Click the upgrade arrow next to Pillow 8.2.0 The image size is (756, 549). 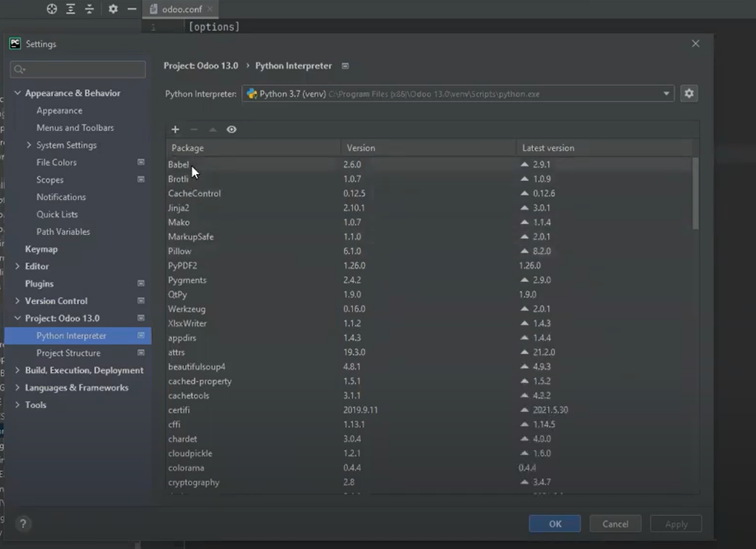pyautogui.click(x=524, y=251)
